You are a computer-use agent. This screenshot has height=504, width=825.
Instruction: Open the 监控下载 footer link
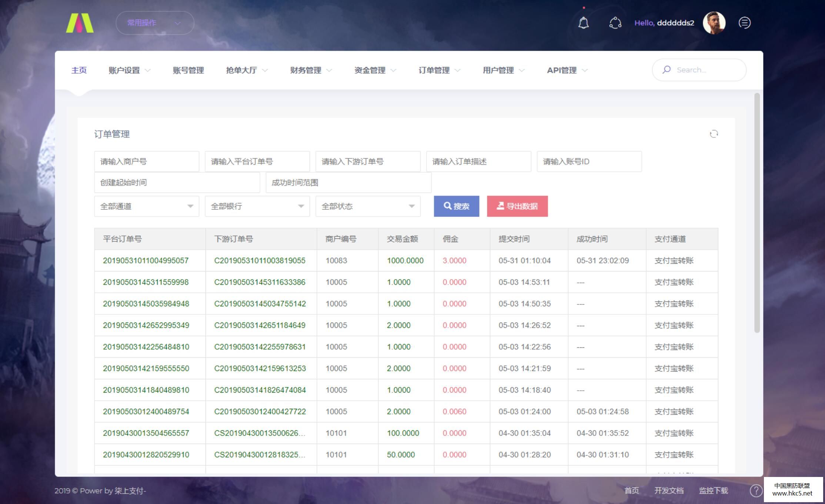pos(713,491)
